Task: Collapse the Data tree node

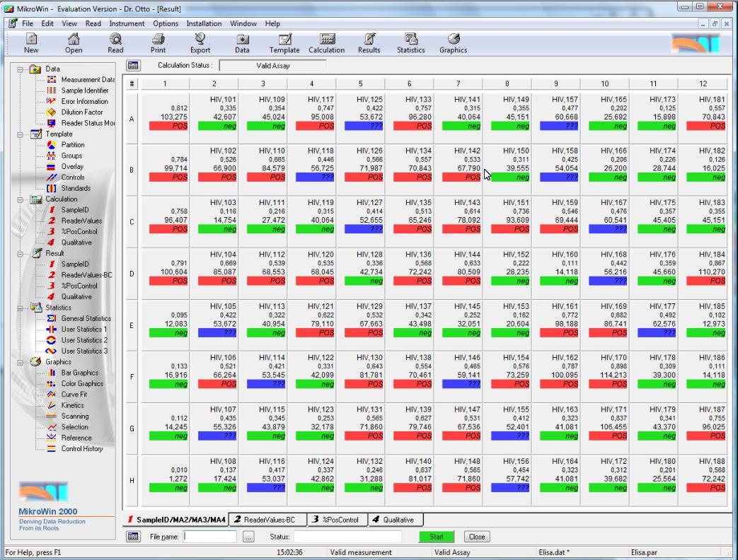Action: click(21, 69)
